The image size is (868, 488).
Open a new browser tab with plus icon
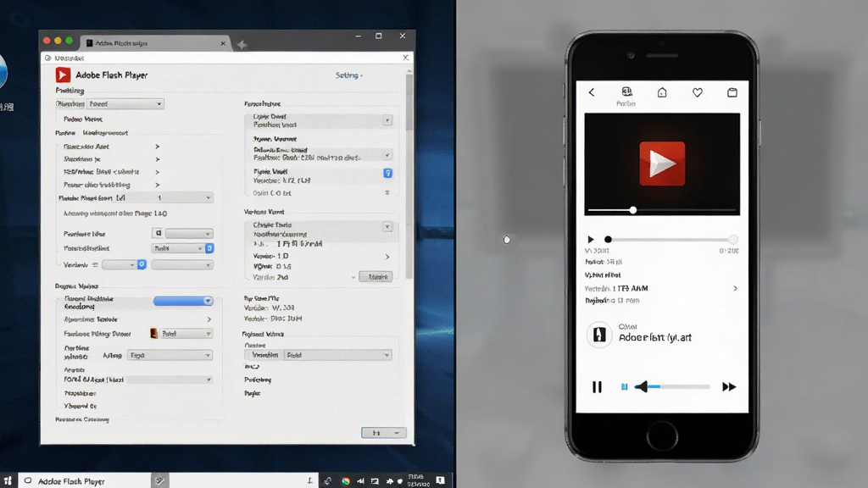[x=242, y=45]
